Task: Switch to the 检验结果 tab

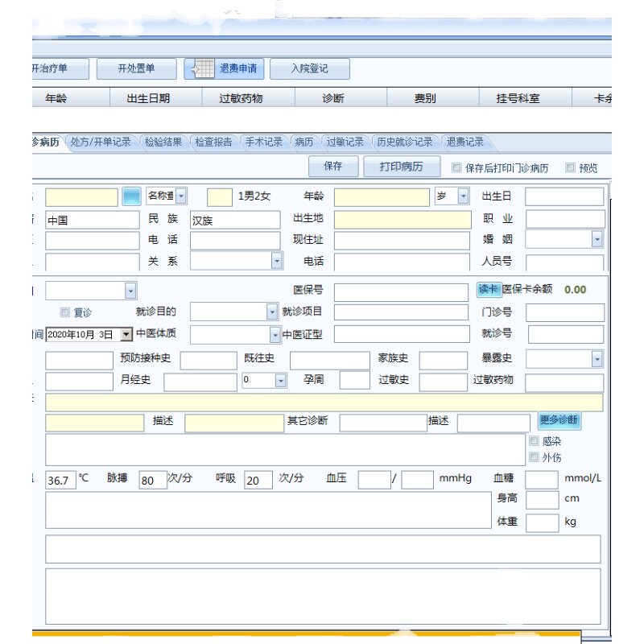Action: 163,142
